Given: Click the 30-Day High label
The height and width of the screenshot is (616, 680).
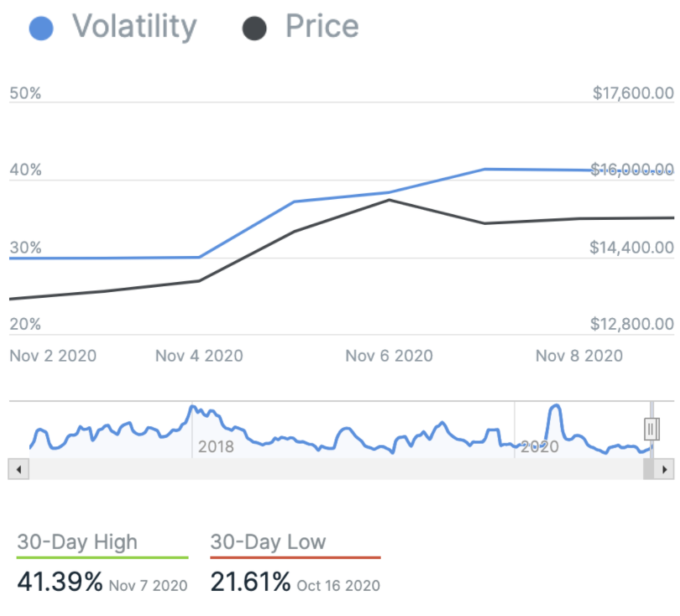Looking at the screenshot, I should 77,542.
